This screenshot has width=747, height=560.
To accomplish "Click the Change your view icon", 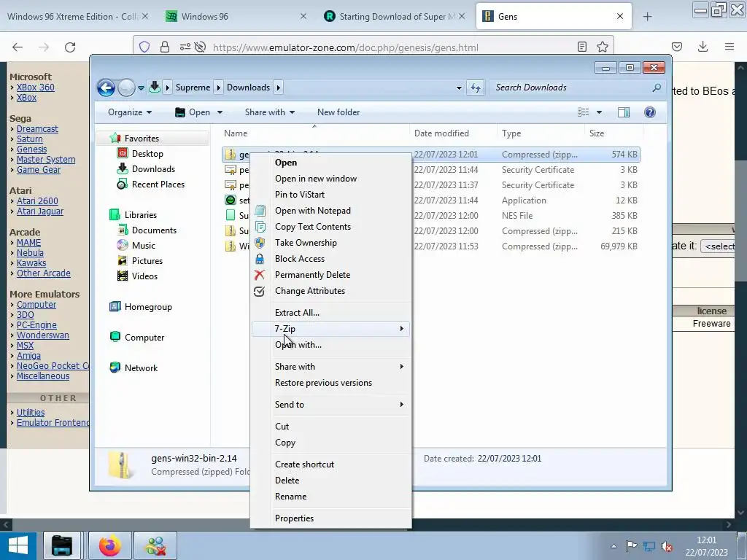I will click(583, 112).
